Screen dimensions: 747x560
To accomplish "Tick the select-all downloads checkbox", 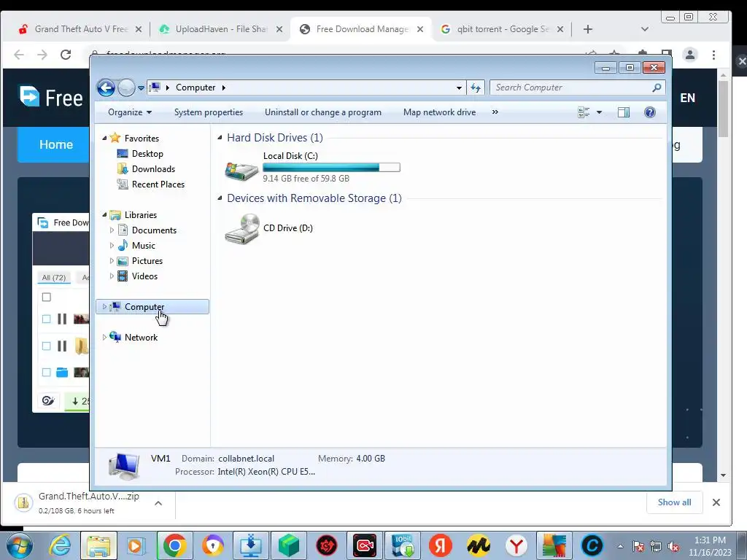I will (x=46, y=297).
